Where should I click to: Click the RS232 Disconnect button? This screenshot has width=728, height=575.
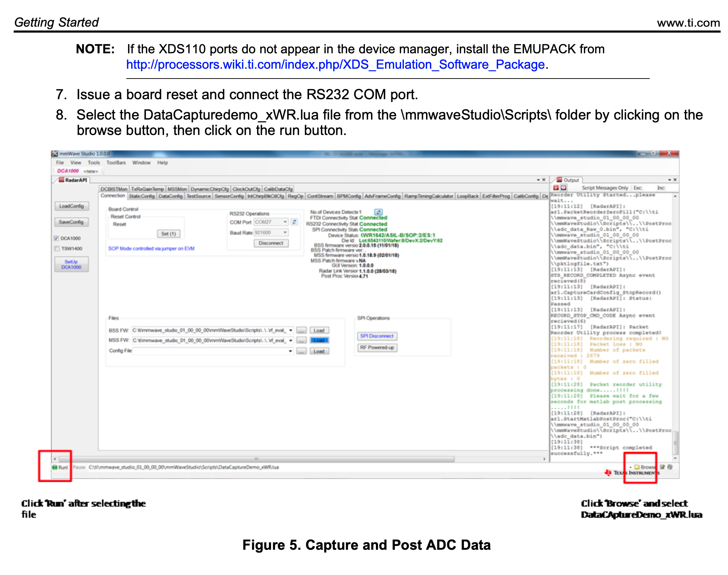(x=271, y=243)
